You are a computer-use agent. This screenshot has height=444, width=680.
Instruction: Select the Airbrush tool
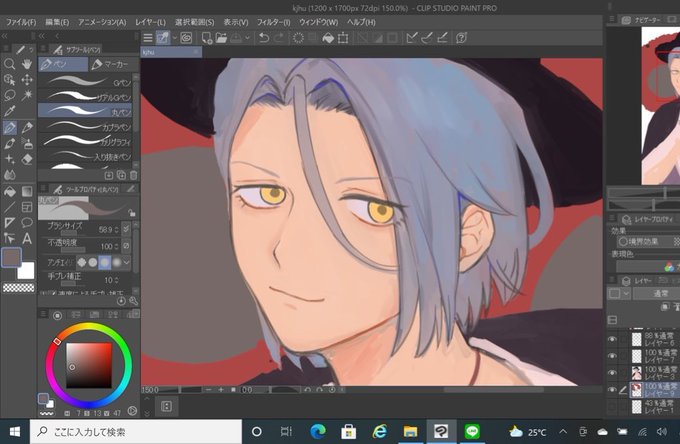pos(27,144)
